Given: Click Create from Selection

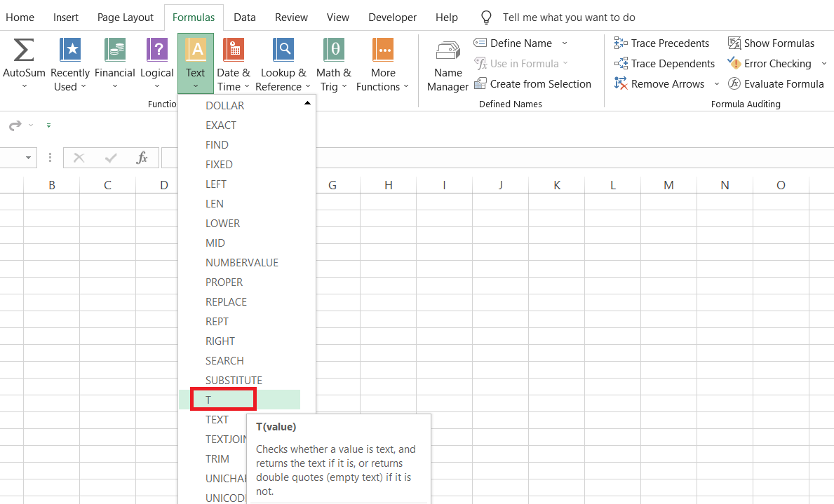Looking at the screenshot, I should point(532,84).
